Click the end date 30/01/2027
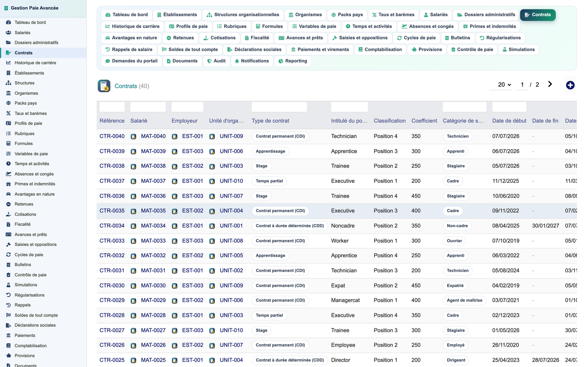The width and height of the screenshot is (588, 367). coord(545,226)
